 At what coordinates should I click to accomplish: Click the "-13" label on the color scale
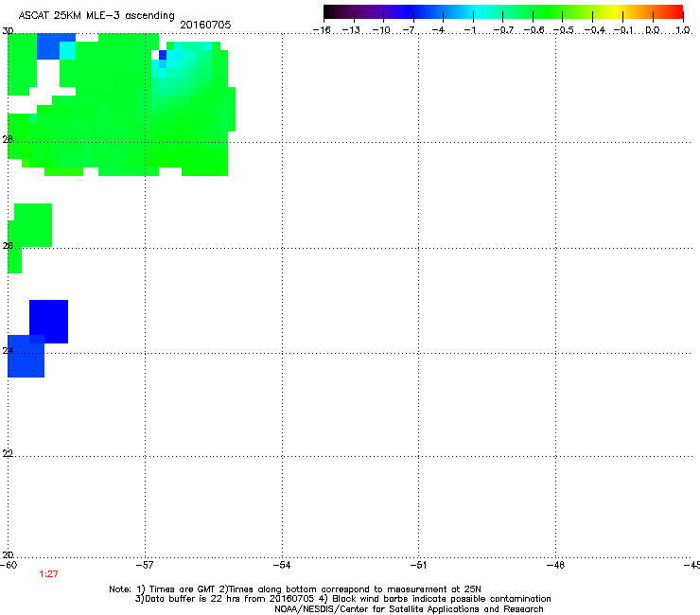[351, 30]
